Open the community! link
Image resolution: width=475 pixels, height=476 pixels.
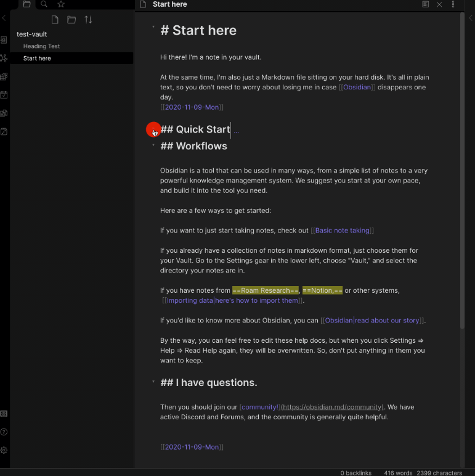pyautogui.click(x=260, y=407)
